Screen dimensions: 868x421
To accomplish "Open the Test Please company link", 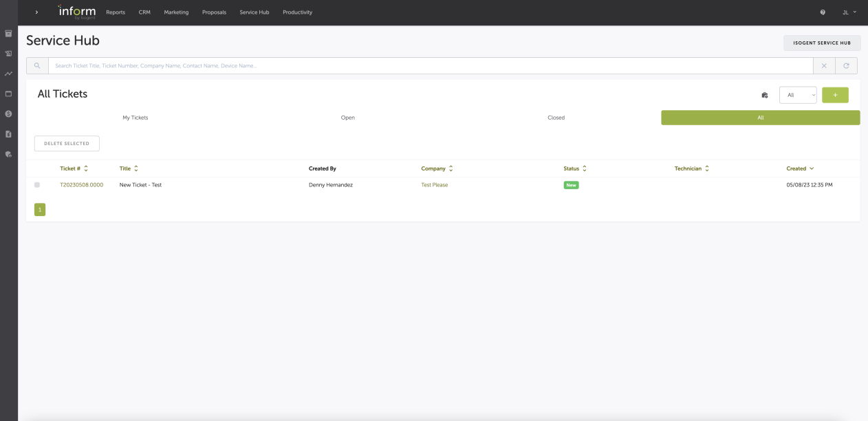I will click(x=434, y=185).
